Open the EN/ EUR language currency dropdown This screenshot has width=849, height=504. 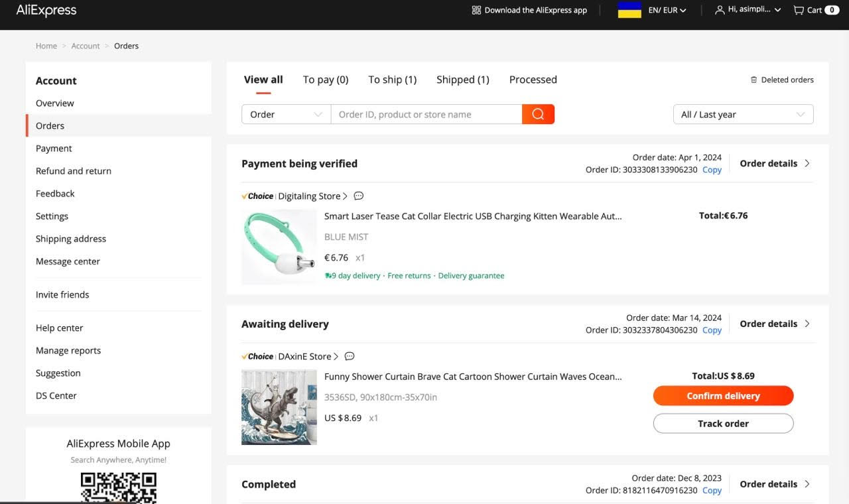click(667, 10)
